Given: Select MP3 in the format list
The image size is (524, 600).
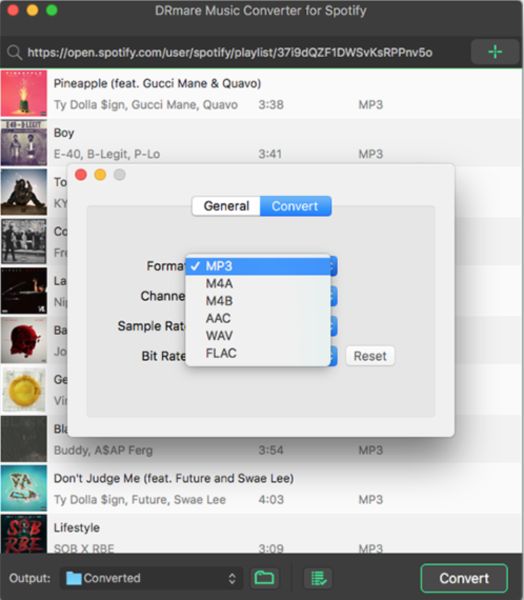Looking at the screenshot, I should point(258,266).
